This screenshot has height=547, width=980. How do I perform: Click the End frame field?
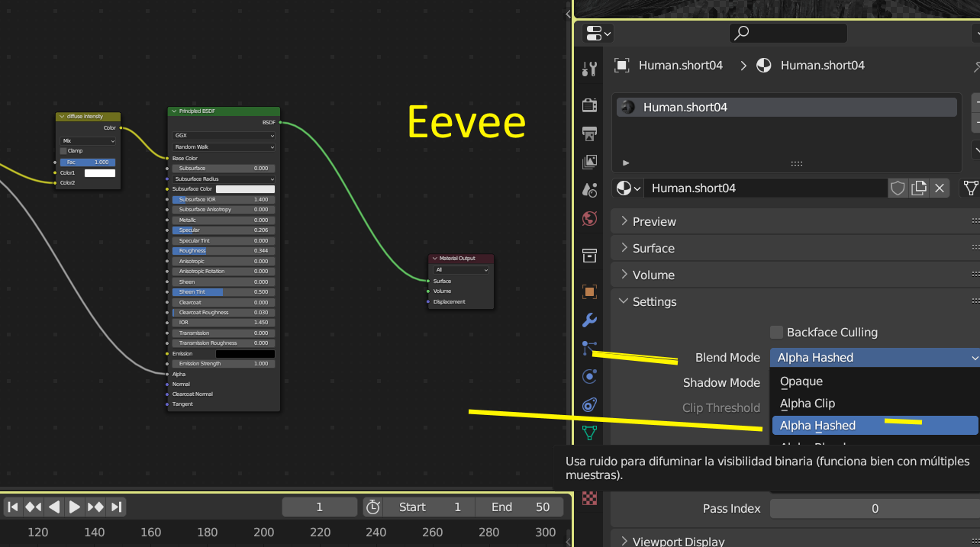(520, 507)
